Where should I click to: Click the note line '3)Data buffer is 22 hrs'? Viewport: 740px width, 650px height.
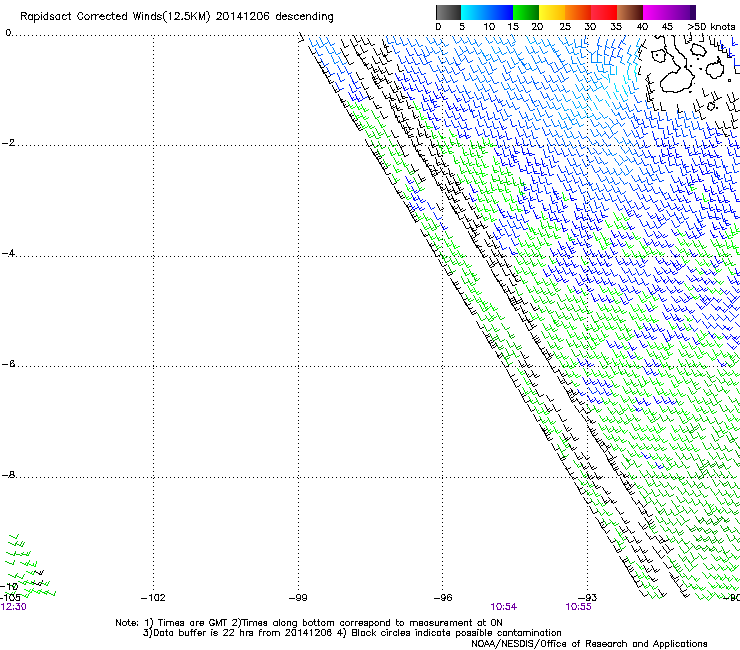coord(352,633)
